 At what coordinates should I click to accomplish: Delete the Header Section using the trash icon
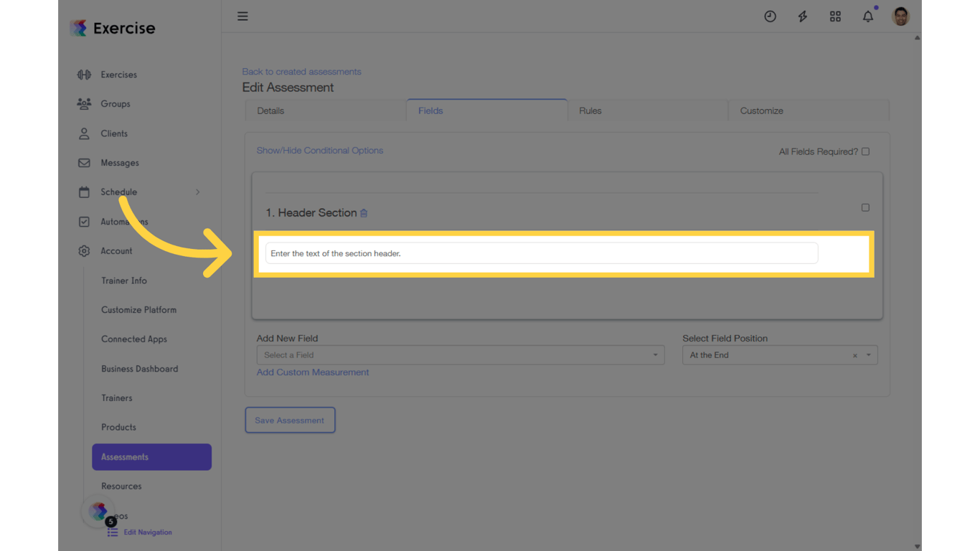(x=364, y=212)
